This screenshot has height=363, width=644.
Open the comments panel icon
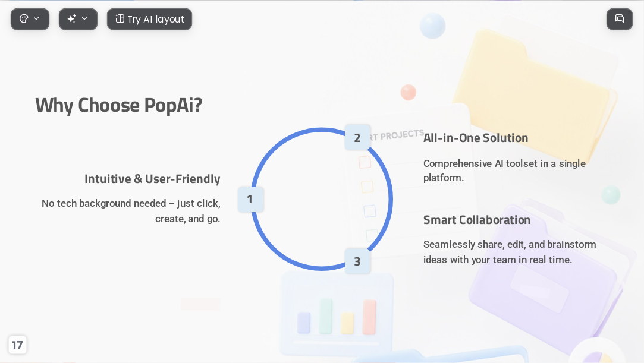coord(620,19)
